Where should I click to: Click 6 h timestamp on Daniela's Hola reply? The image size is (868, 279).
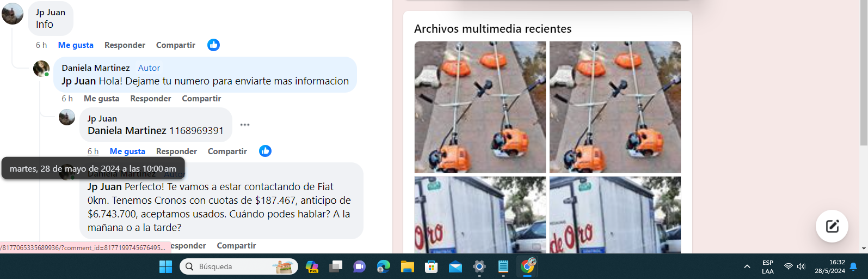(x=67, y=99)
